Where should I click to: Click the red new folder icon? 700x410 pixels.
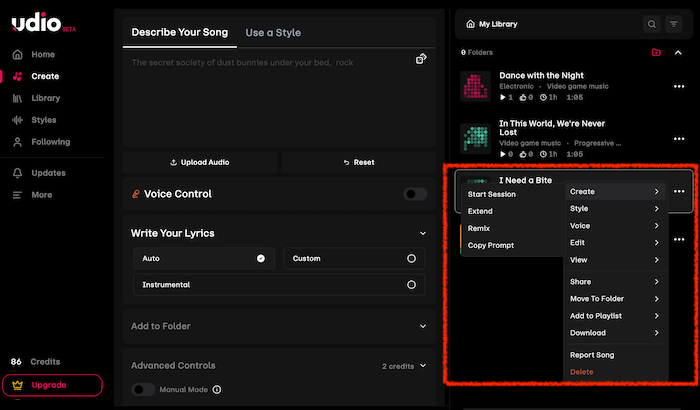click(x=656, y=52)
